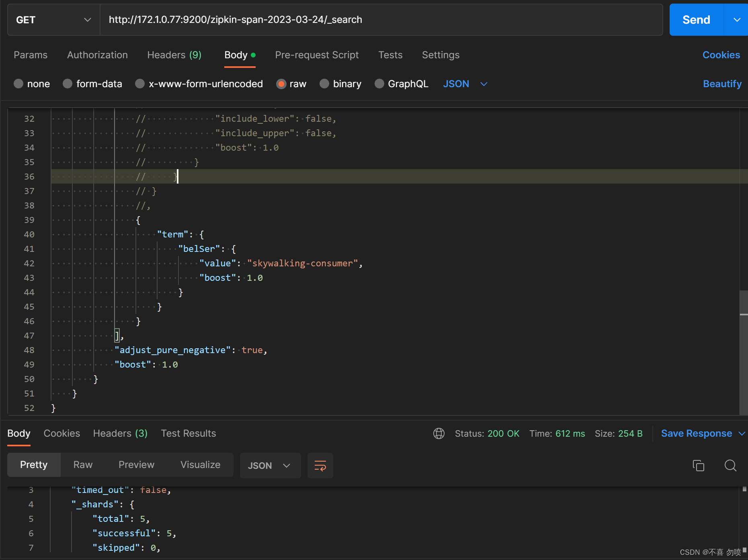Screen dimensions: 748x560
Task: Select the GraphQL radio option
Action: pyautogui.click(x=379, y=84)
